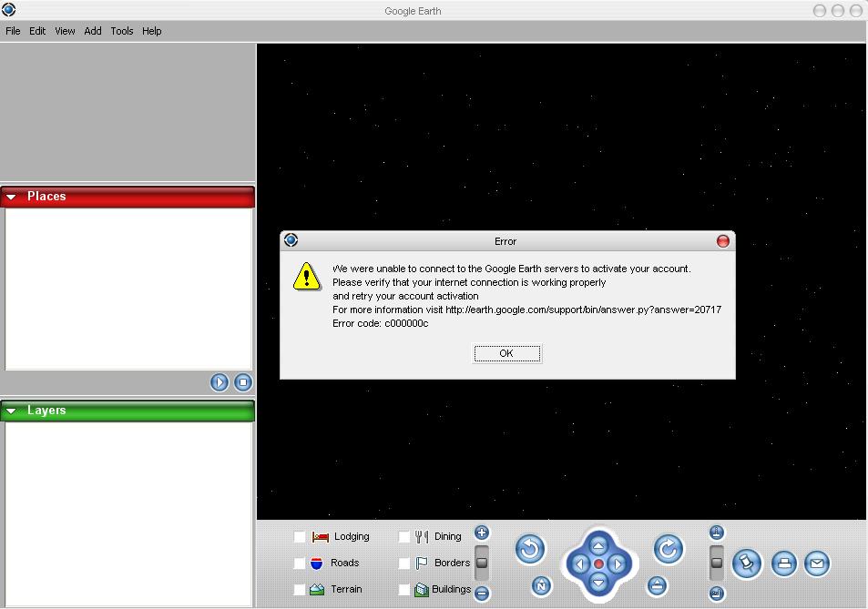Viewport: 868px width, 609px height.
Task: Close the Error dialog with red button
Action: (x=722, y=241)
